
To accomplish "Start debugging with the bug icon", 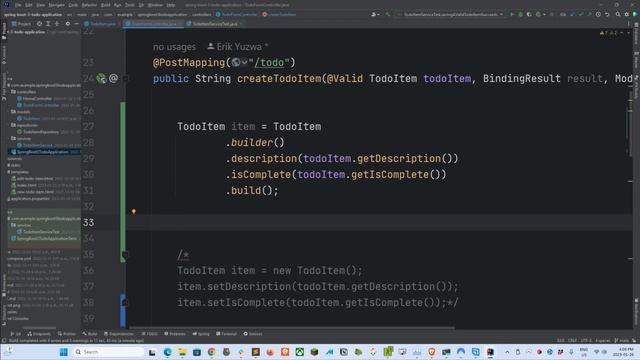I will pos(520,14).
